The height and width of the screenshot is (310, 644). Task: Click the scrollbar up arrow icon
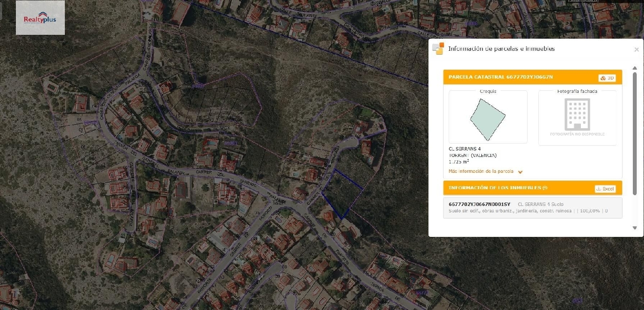click(x=635, y=68)
